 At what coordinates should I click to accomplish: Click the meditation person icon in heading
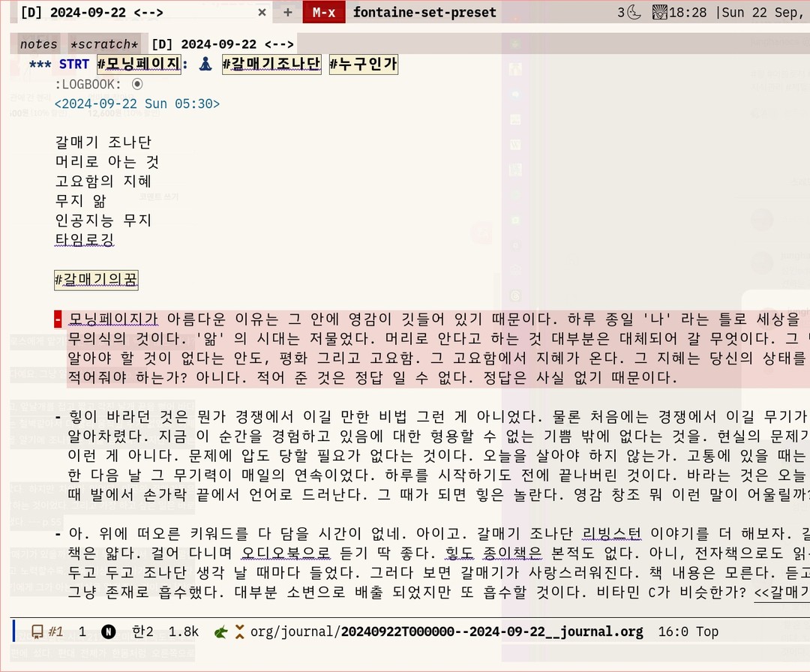[205, 64]
